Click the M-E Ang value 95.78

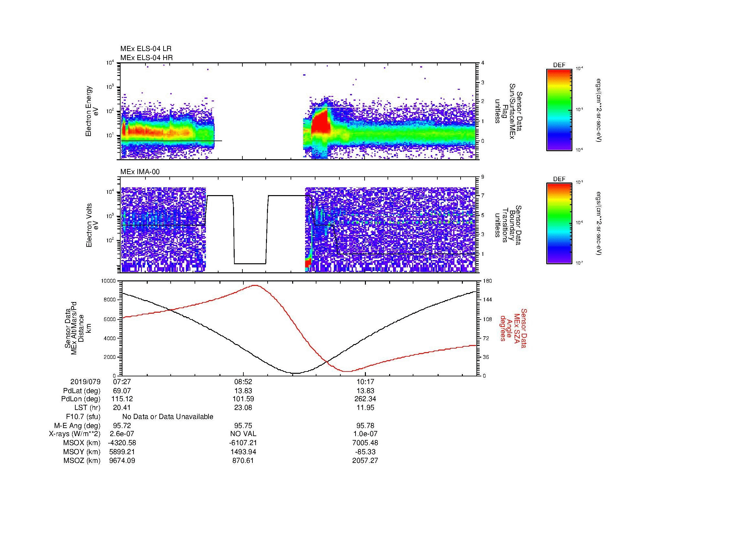pyautogui.click(x=365, y=425)
